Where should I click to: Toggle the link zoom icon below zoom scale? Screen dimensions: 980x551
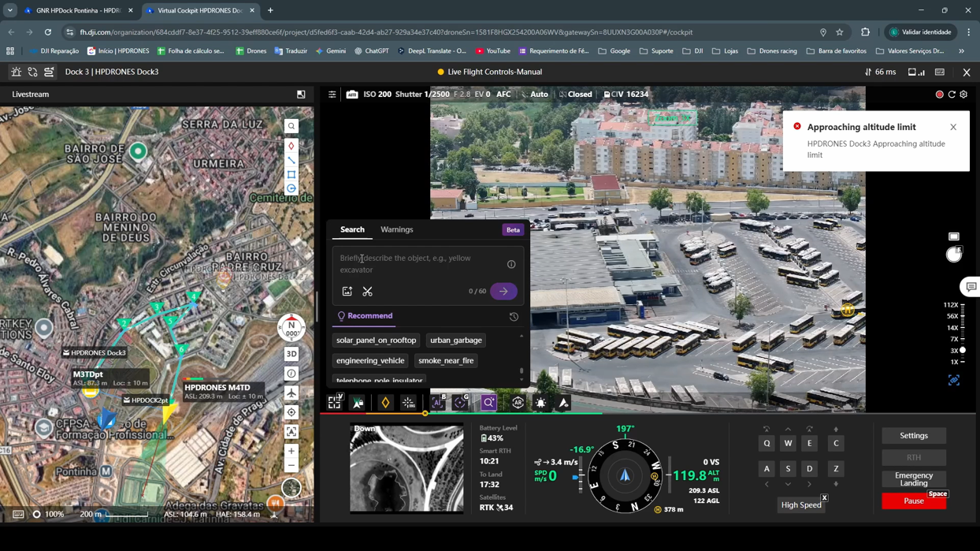(953, 380)
